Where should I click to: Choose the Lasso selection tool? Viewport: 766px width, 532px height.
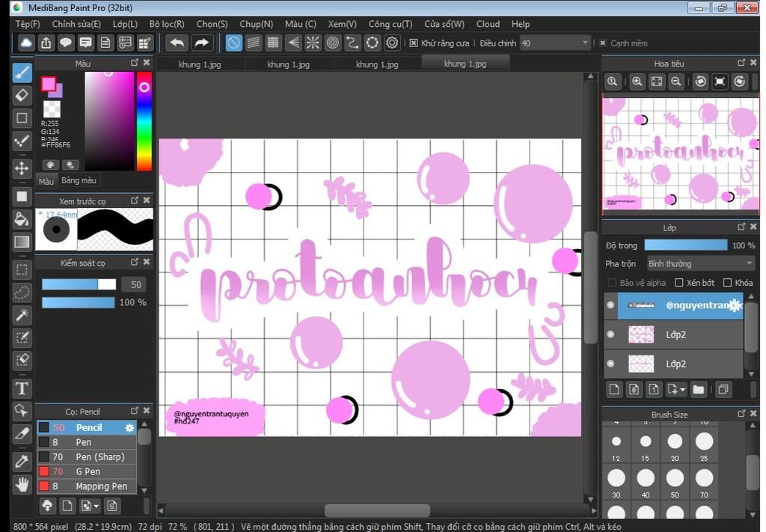(x=22, y=293)
